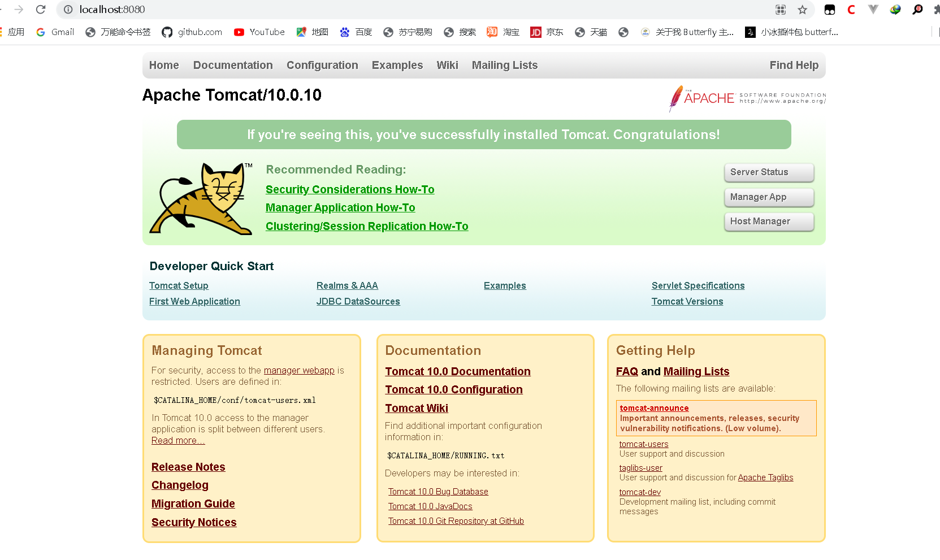The image size is (940, 560).
Task: Open Tomcat 10.0 Git Repository at GitHub
Action: point(456,521)
